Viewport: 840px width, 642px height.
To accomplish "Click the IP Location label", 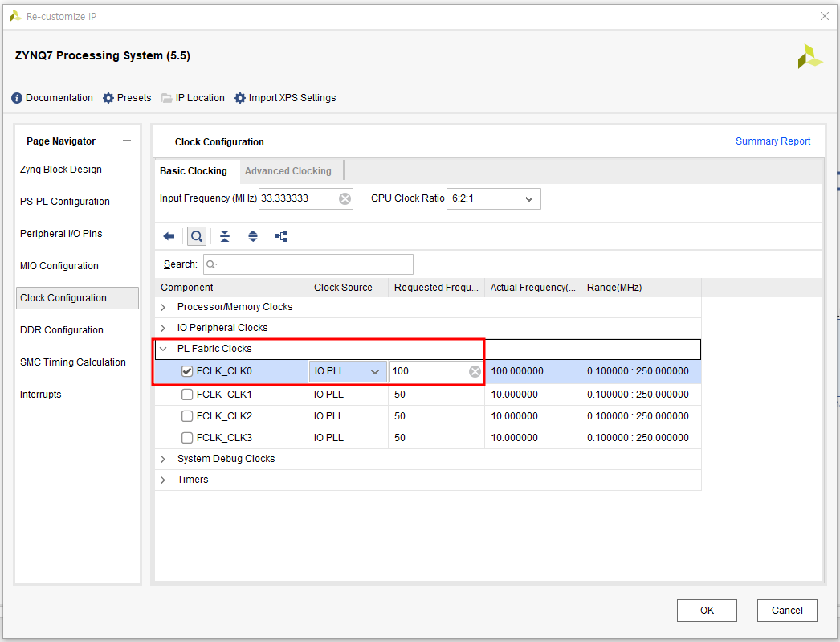I will click(x=200, y=98).
